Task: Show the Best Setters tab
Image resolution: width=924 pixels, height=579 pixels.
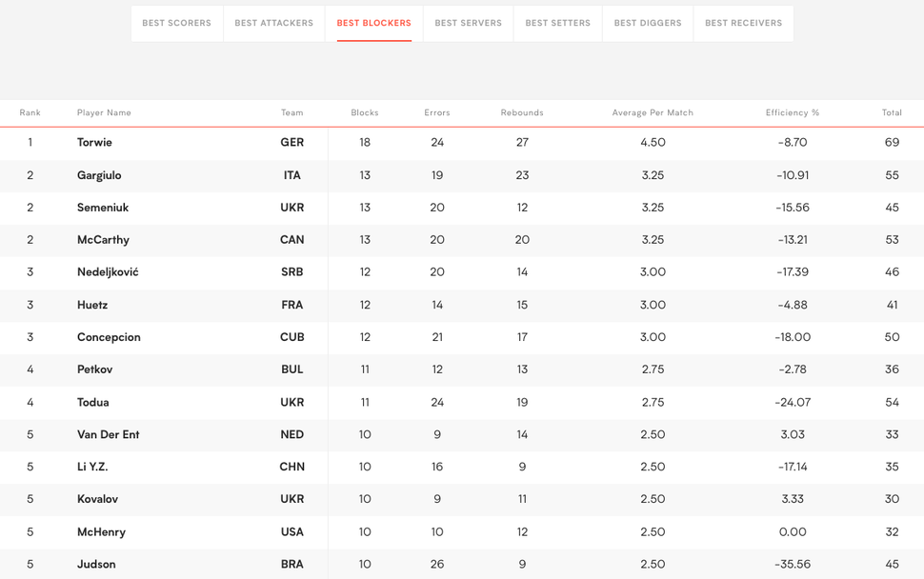Action: pos(557,23)
